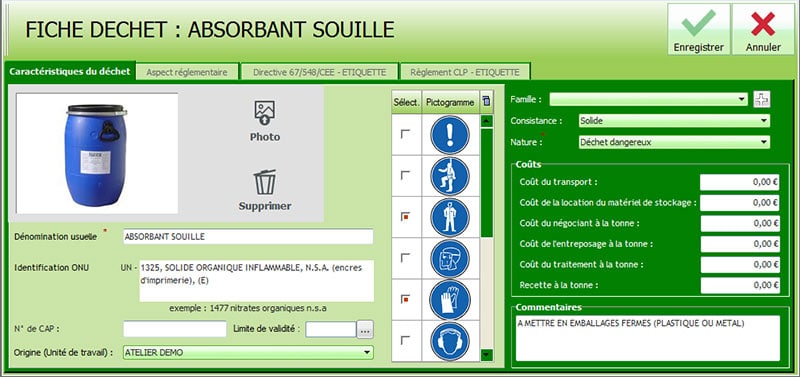This screenshot has width=800, height=377.
Task: Click the Pictogramme column header
Action: coord(450,102)
